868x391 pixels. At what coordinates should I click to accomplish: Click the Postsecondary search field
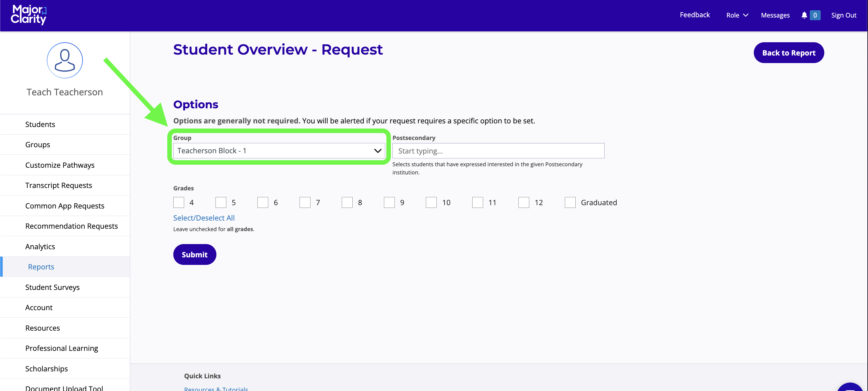[x=498, y=151]
